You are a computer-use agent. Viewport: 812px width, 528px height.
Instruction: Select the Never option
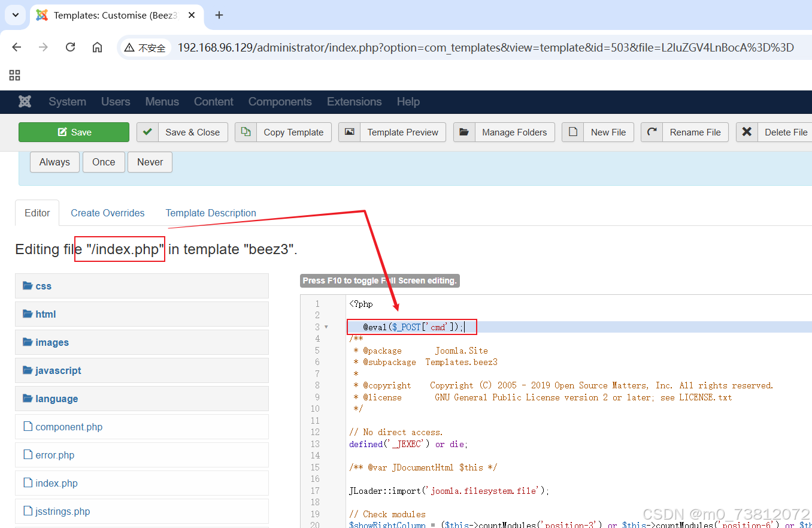click(150, 162)
